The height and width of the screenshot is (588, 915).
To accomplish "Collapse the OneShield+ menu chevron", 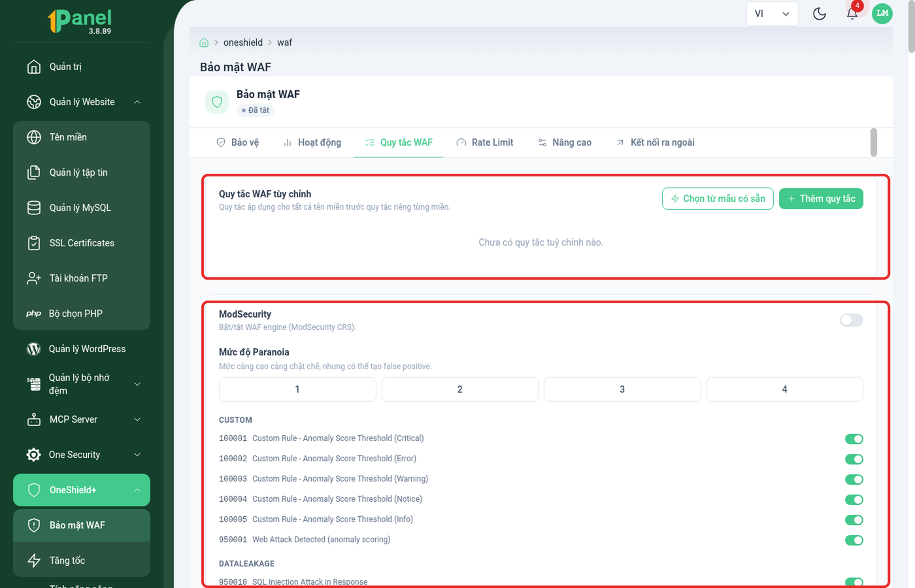I will 137,490.
